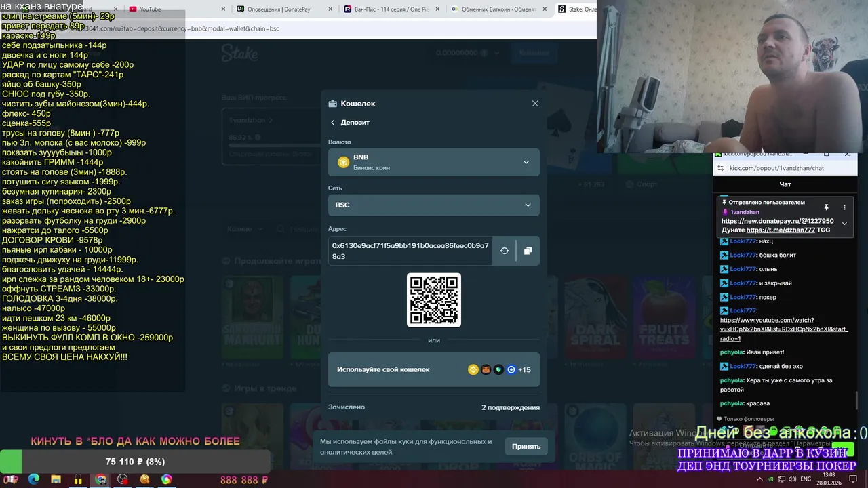The height and width of the screenshot is (488, 868).
Task: Close the Ван-Пис browser tab
Action: tap(437, 9)
